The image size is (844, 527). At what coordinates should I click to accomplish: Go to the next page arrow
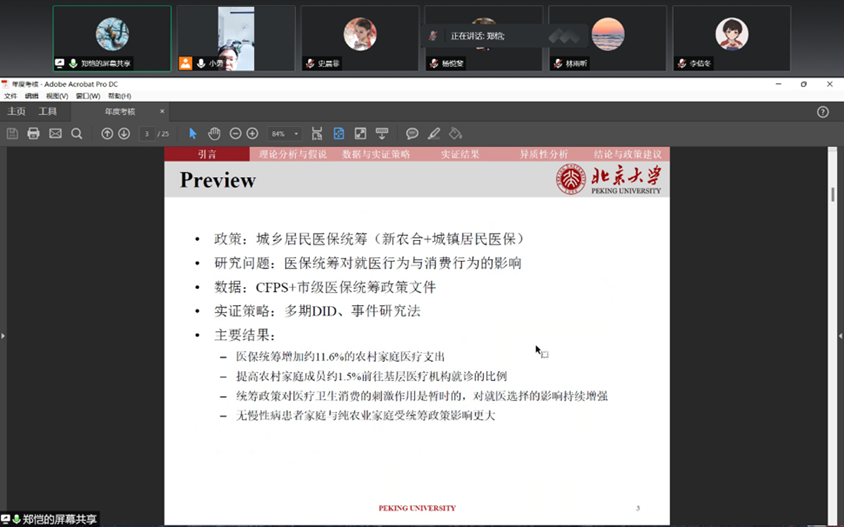tap(124, 133)
